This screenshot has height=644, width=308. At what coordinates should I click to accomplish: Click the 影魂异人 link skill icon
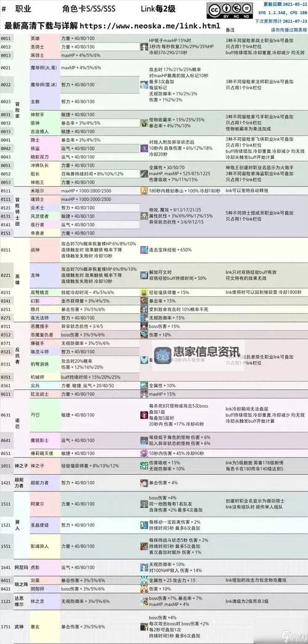tap(144, 546)
